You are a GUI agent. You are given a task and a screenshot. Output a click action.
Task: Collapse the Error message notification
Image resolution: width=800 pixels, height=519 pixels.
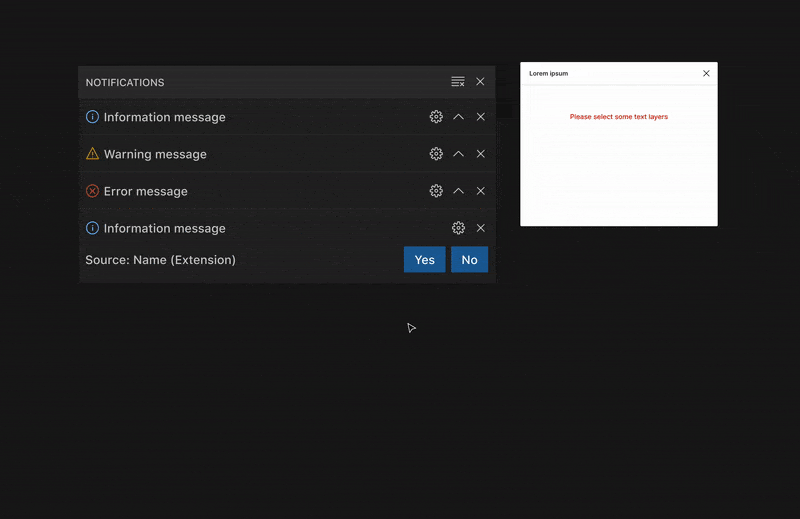tap(458, 191)
